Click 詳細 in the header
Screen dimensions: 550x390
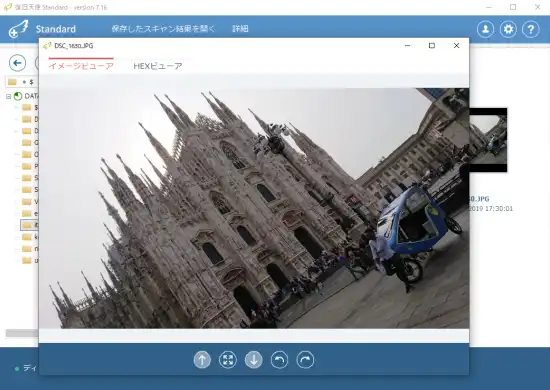240,29
